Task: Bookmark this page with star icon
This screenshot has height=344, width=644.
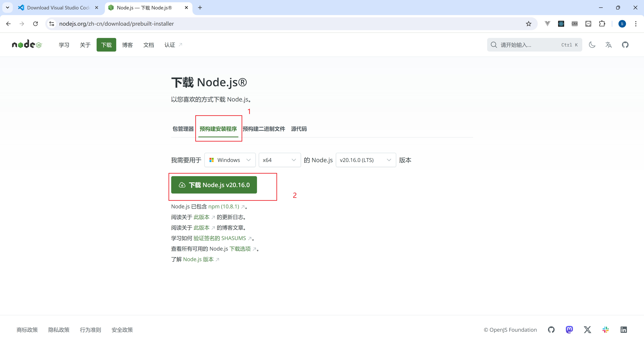Action: (528, 24)
